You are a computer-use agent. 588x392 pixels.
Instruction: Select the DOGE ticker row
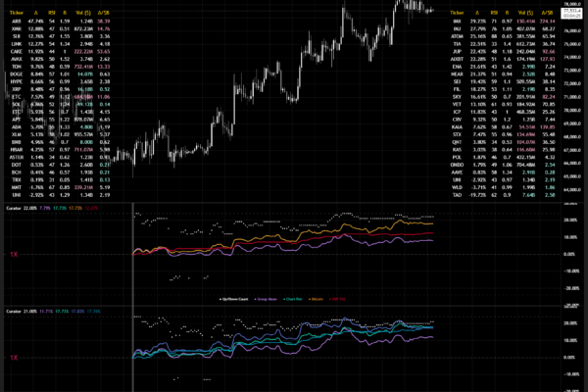[x=60, y=74]
